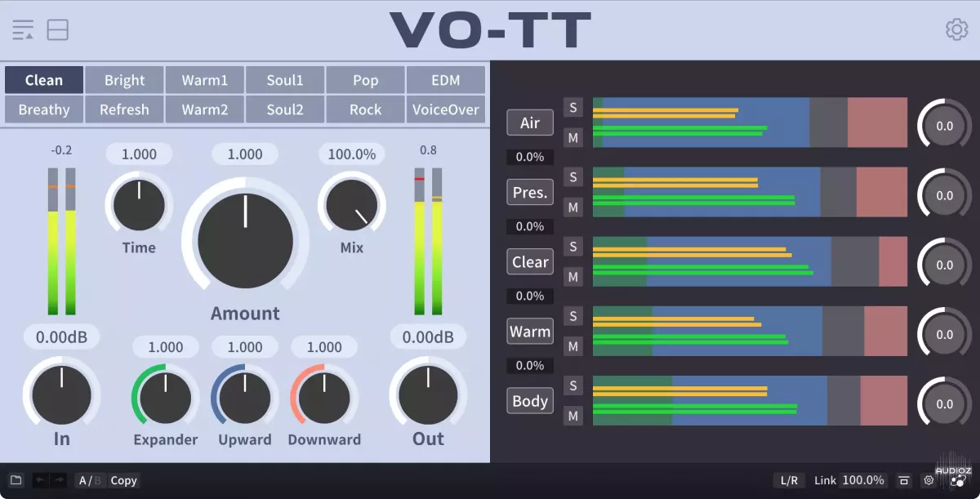Select the Pop preset tab

(x=365, y=80)
